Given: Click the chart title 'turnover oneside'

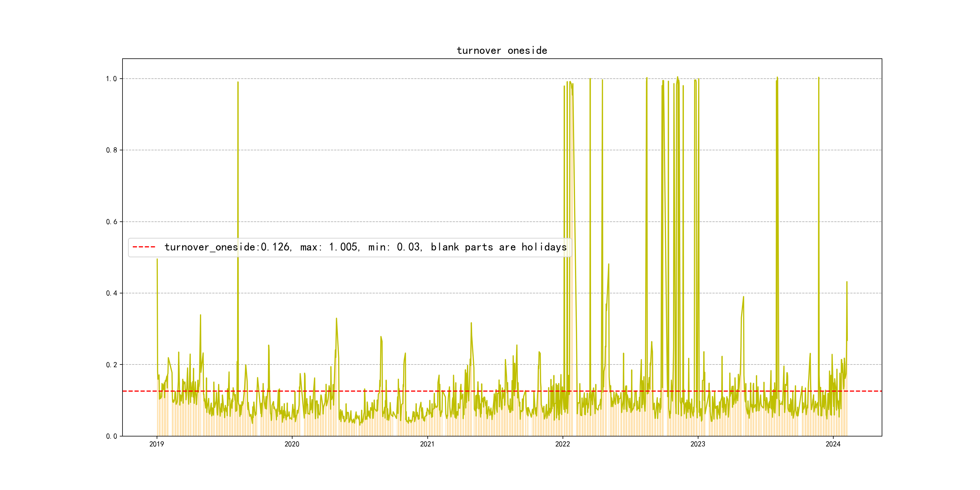Looking at the screenshot, I should 501,51.
